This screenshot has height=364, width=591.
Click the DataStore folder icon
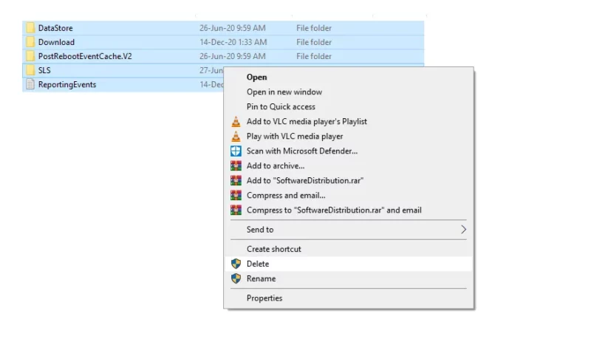[x=30, y=28]
